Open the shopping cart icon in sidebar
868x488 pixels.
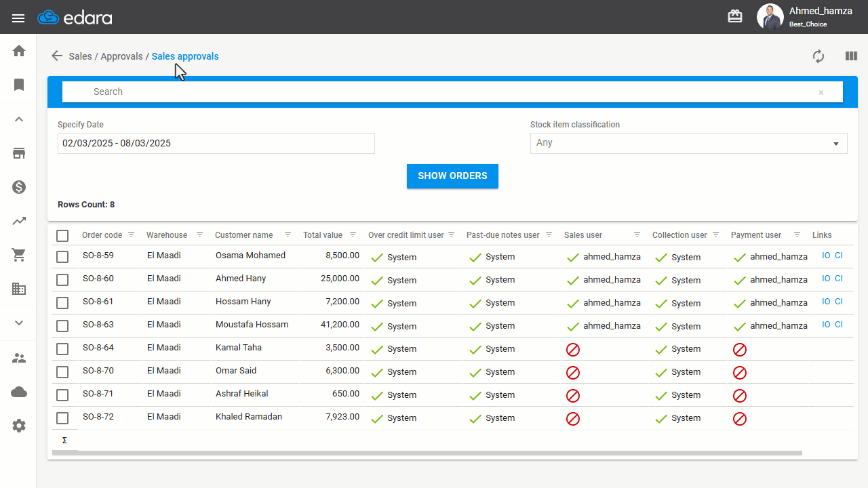coord(19,255)
